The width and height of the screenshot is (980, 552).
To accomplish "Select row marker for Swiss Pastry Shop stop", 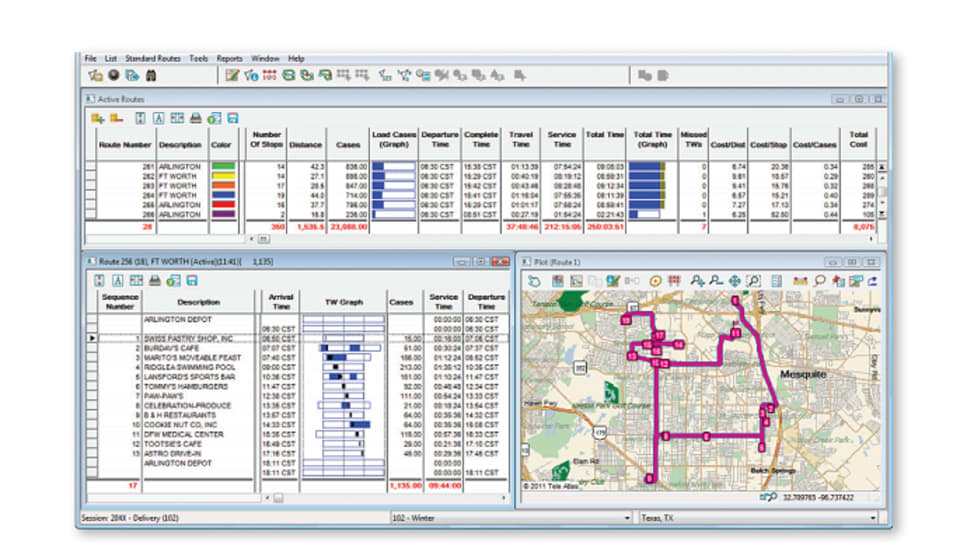I will 93,340.
